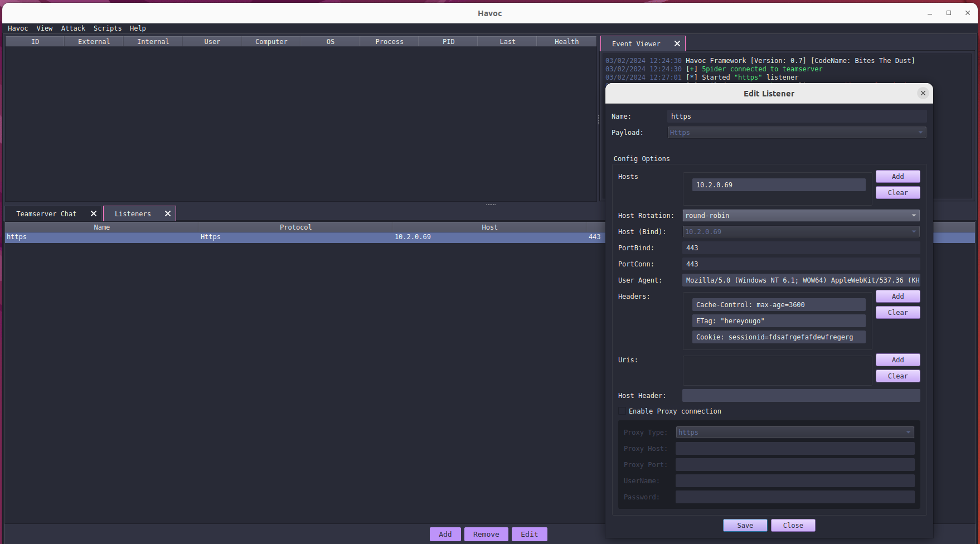980x544 pixels.
Task: Open the Scripts menu
Action: pos(108,28)
